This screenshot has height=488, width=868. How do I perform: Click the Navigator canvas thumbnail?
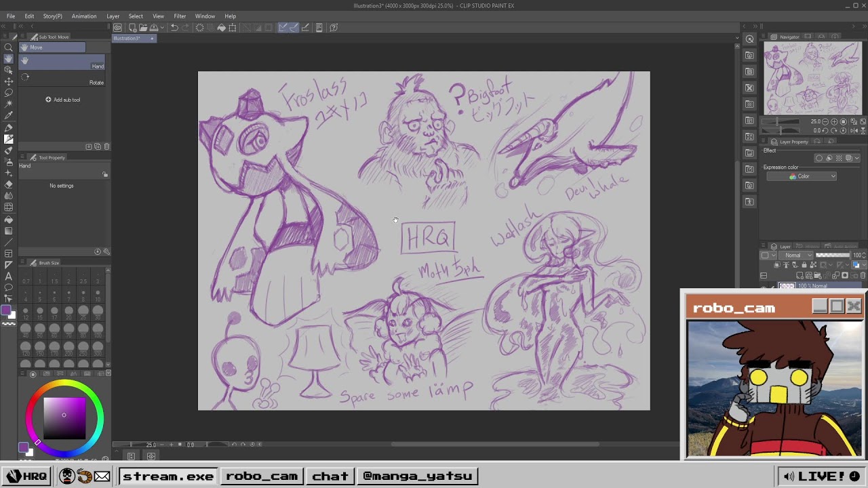pyautogui.click(x=813, y=78)
